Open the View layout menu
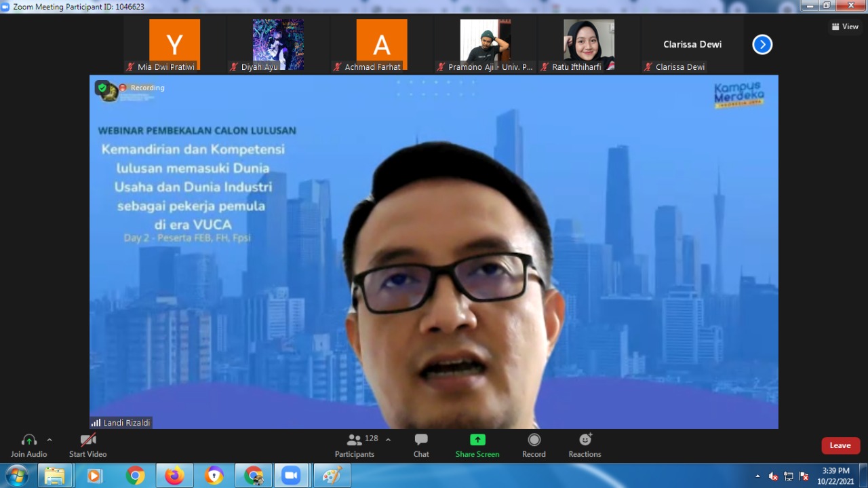The image size is (868, 488). pyautogui.click(x=845, y=26)
